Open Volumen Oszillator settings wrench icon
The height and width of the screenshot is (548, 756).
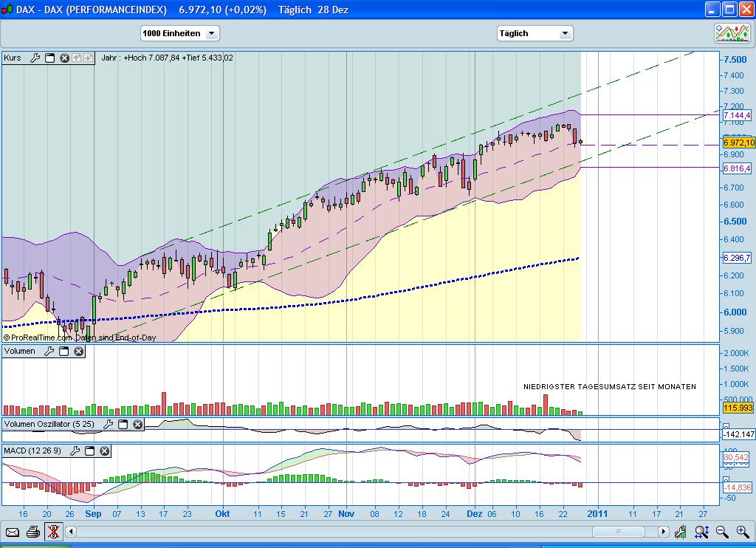109,424
